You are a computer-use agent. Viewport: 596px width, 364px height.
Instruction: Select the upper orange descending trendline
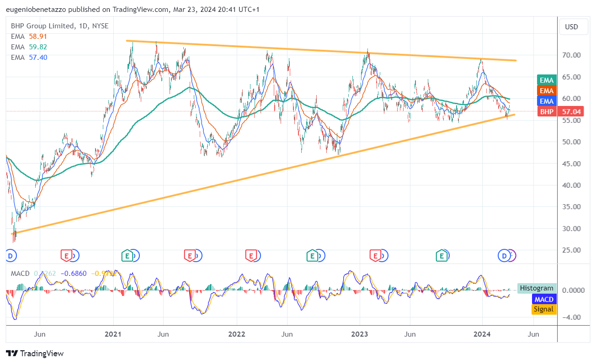pos(321,51)
